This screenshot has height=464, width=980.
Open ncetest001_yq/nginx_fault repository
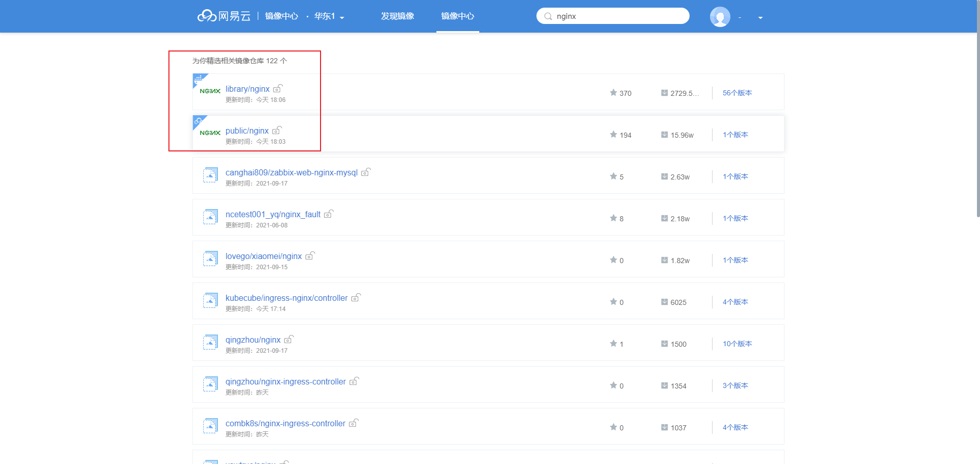coord(273,214)
